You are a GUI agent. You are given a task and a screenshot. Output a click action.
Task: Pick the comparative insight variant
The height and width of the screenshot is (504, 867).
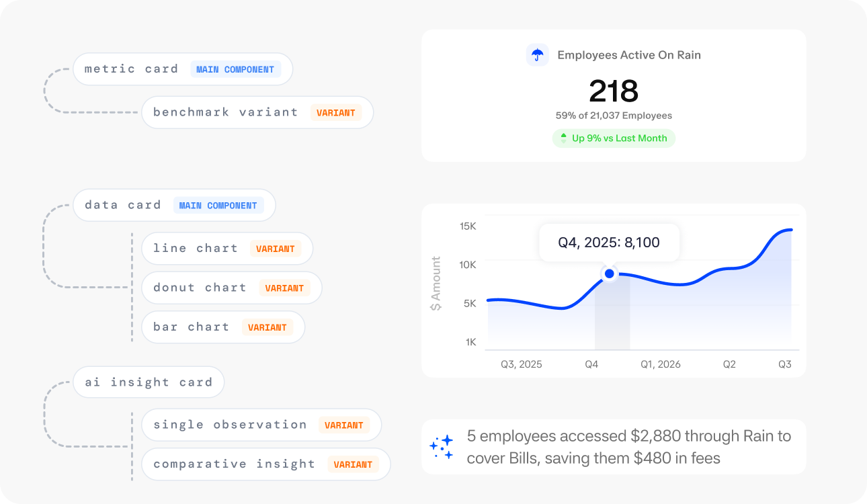pos(266,464)
